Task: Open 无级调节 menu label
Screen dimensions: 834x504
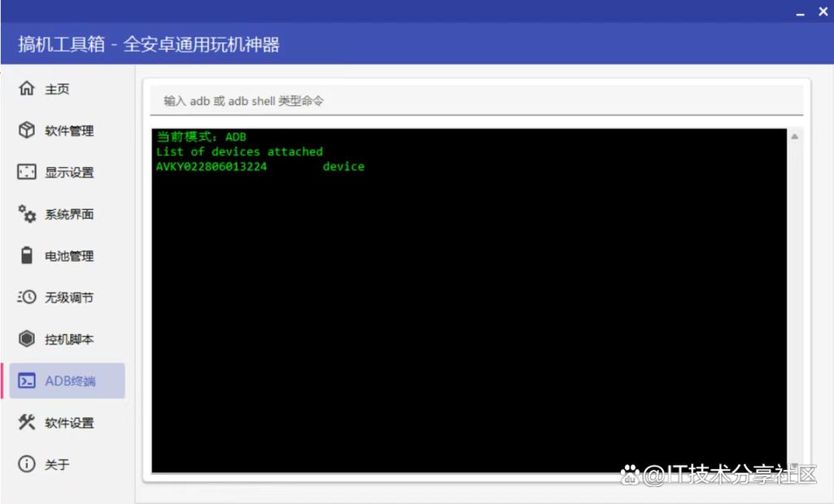Action: (69, 298)
